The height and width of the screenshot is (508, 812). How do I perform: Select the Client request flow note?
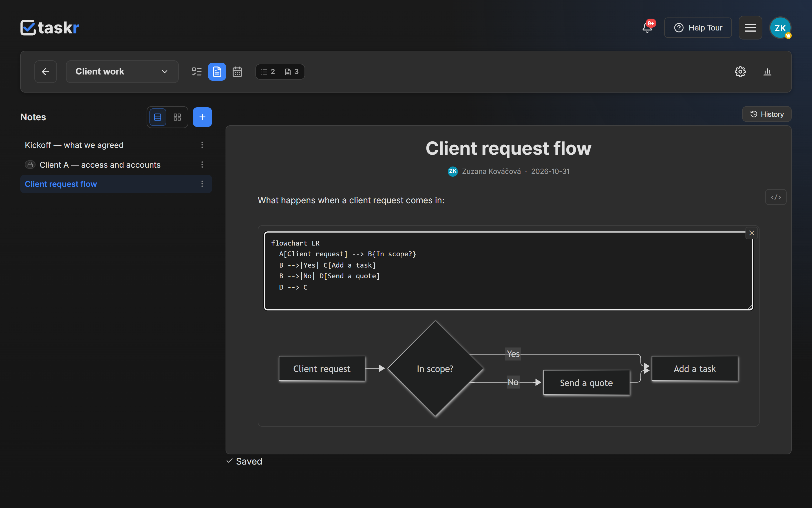click(x=116, y=184)
